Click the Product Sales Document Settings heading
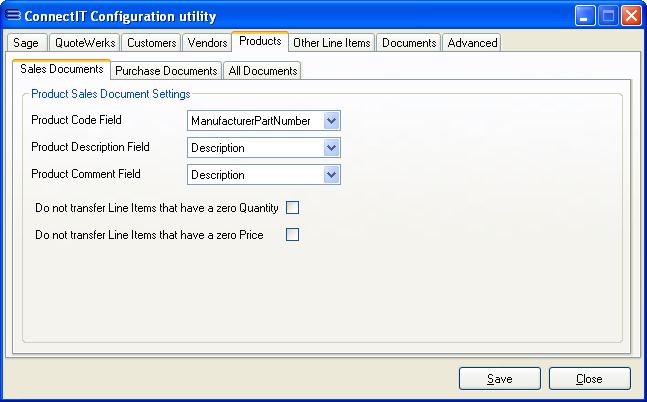This screenshot has height=402, width=647. 111,94
